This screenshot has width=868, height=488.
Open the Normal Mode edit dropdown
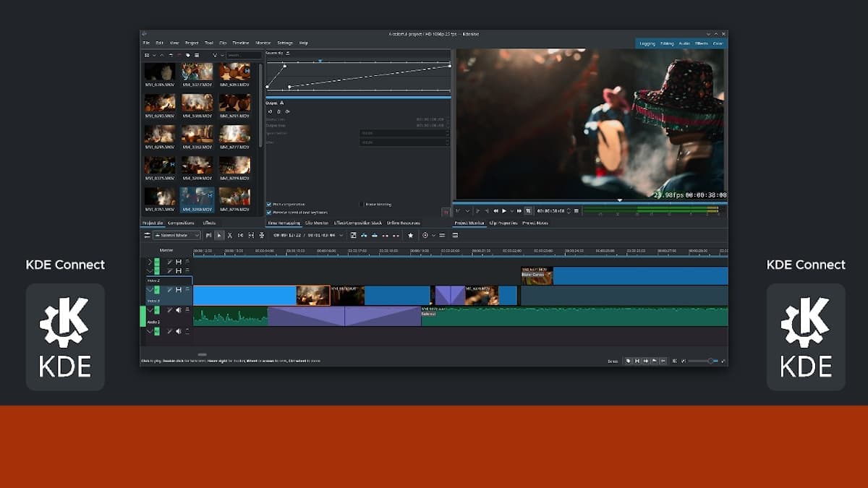176,235
